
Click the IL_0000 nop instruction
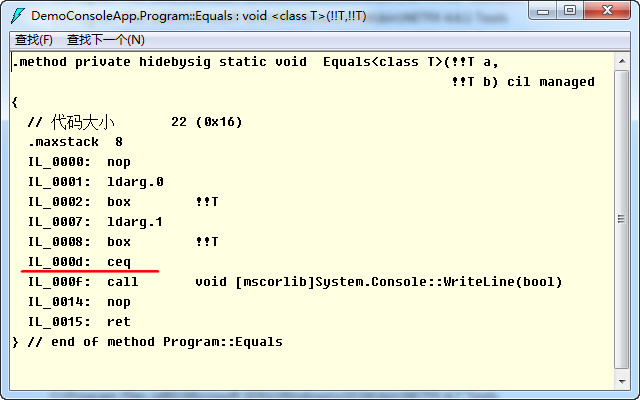79,162
